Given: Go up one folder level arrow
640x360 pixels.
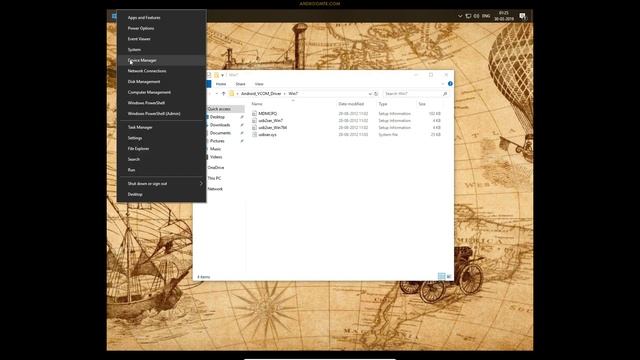Looking at the screenshot, I should point(223,93).
